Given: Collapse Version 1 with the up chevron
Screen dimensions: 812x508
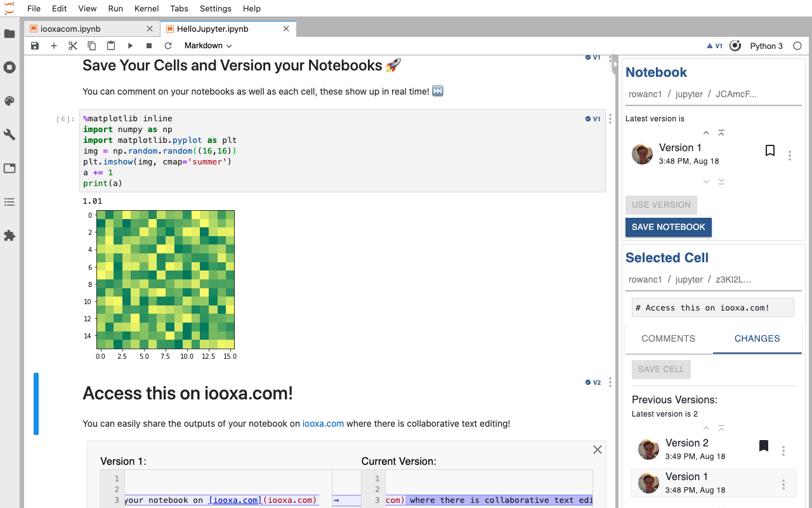Looking at the screenshot, I should coord(705,133).
